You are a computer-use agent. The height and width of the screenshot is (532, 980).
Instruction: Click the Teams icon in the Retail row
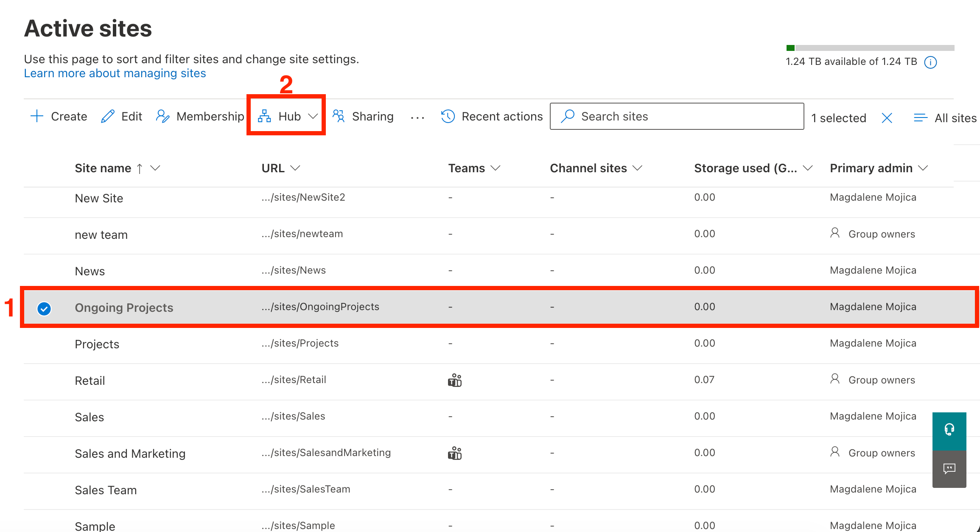tap(454, 380)
